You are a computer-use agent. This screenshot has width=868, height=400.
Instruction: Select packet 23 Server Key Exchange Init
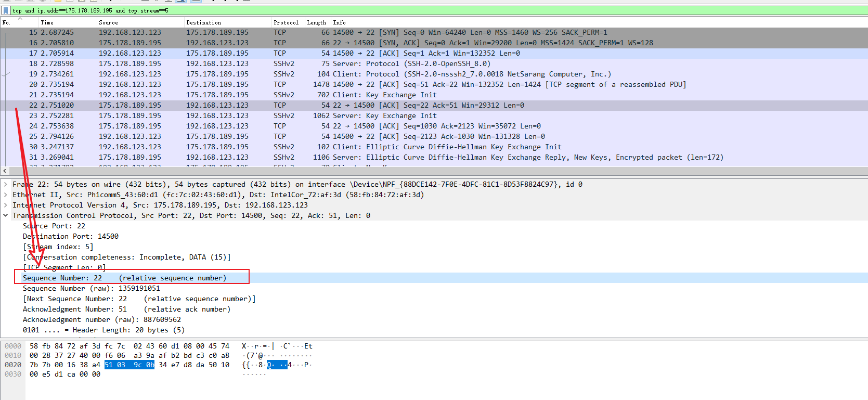point(434,115)
